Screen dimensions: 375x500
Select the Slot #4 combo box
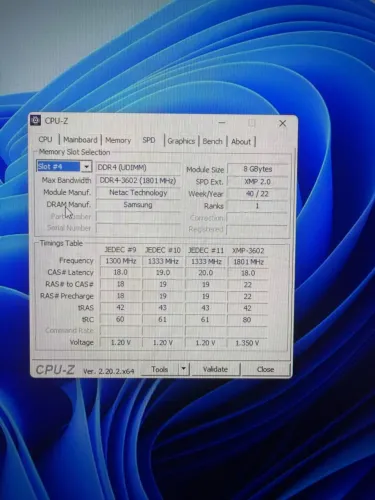64,166
